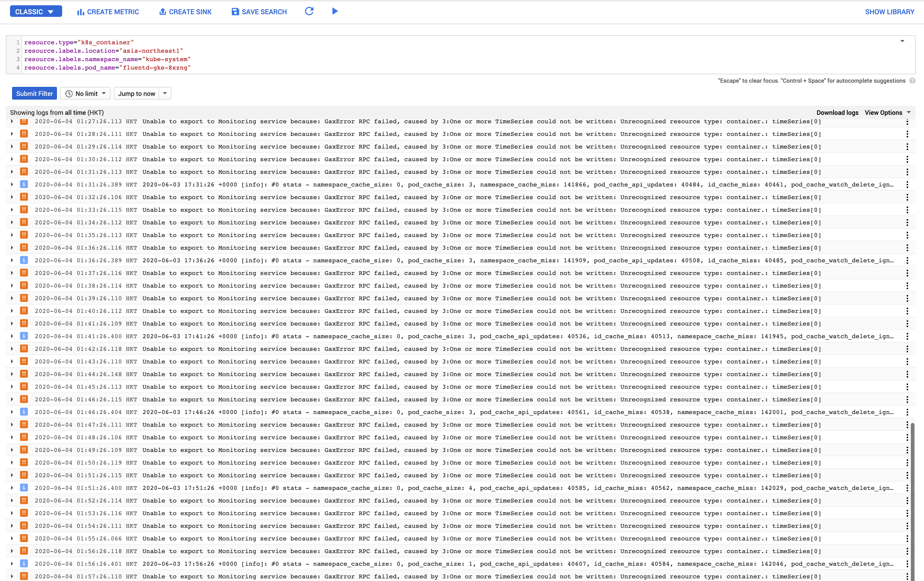
Task: Click the Submit Filter button
Action: click(x=34, y=93)
